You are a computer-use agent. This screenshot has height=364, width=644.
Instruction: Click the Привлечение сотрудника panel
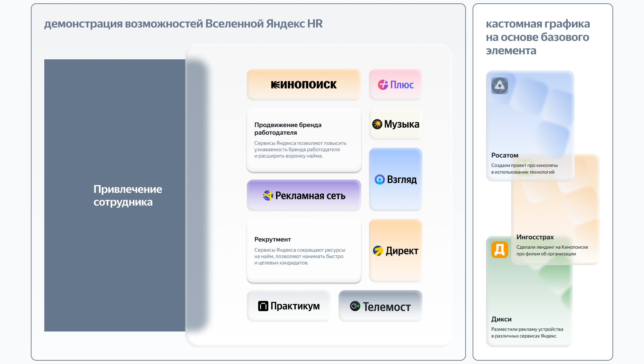tap(115, 195)
